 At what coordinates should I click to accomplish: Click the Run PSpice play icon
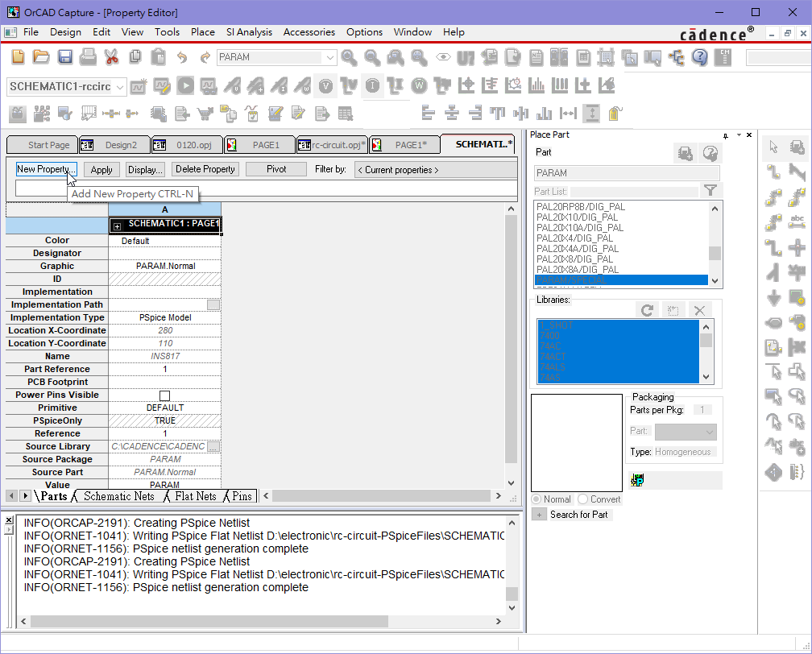[x=185, y=85]
